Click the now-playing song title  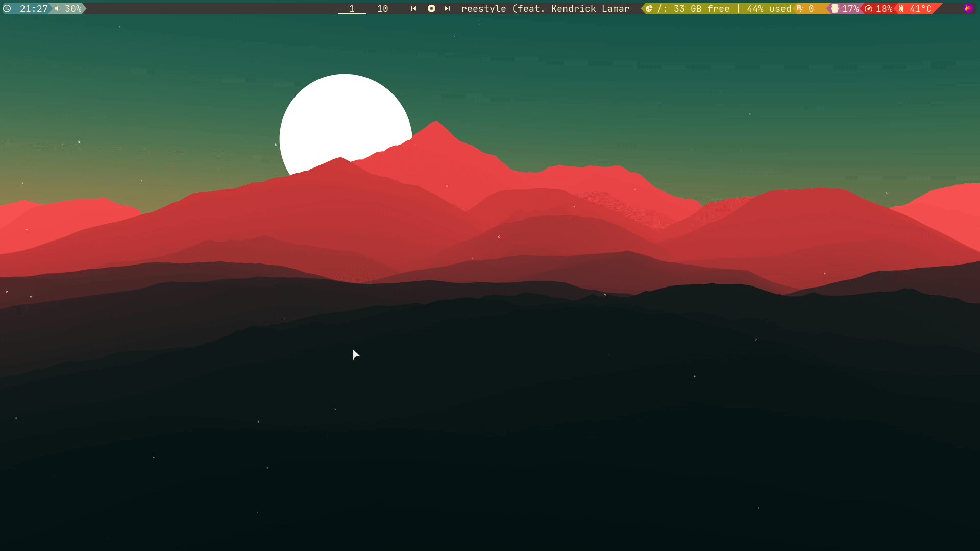545,9
